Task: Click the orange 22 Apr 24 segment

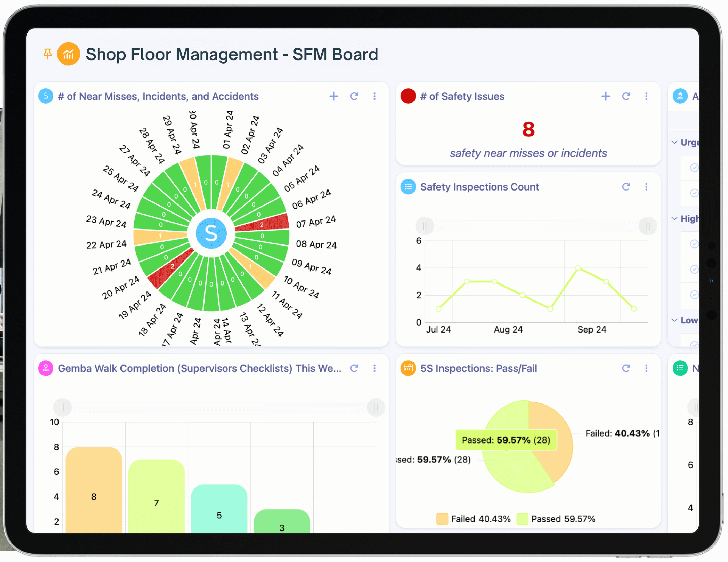Action: pos(160,236)
